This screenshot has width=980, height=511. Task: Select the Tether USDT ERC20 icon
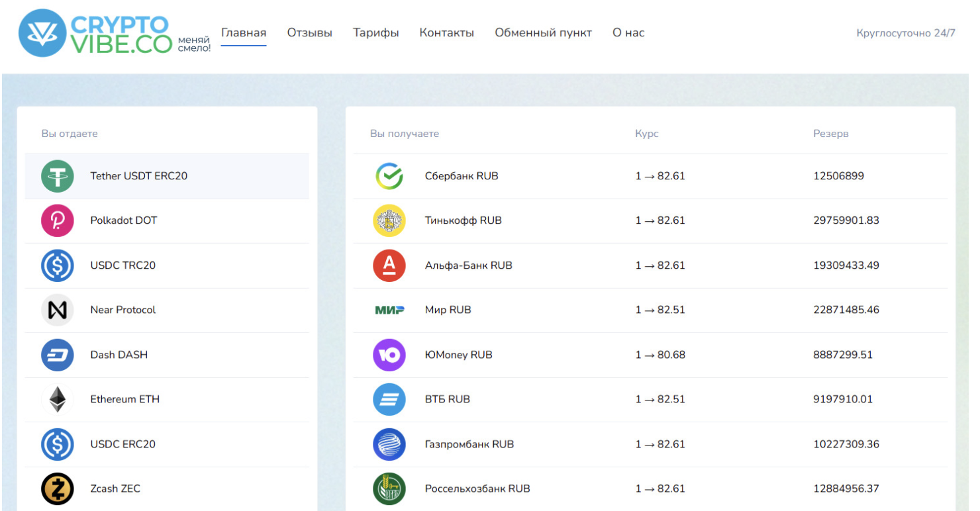58,176
